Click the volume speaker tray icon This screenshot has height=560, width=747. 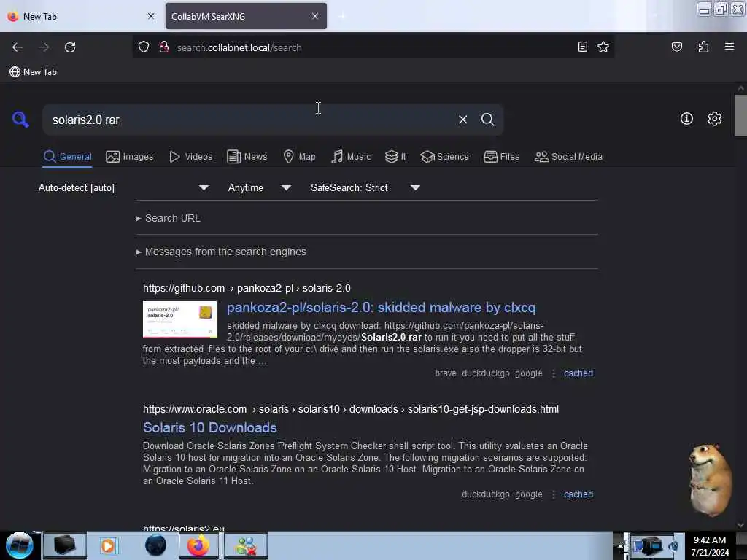click(x=673, y=545)
